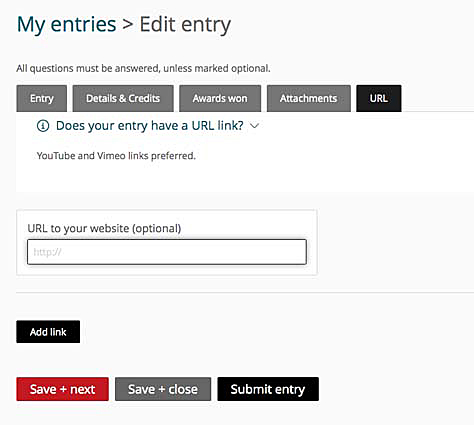Select the active URL tab
This screenshot has width=474, height=425.
(x=379, y=98)
